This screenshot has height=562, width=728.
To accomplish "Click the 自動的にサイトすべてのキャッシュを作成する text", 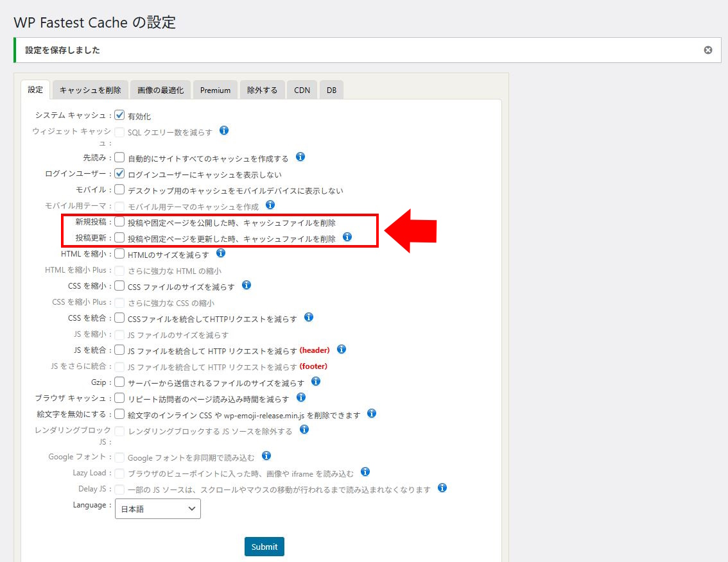I will (208, 158).
